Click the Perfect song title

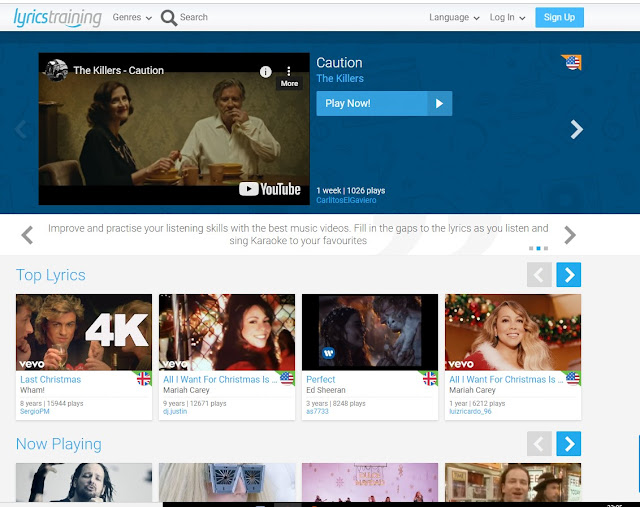coord(321,380)
